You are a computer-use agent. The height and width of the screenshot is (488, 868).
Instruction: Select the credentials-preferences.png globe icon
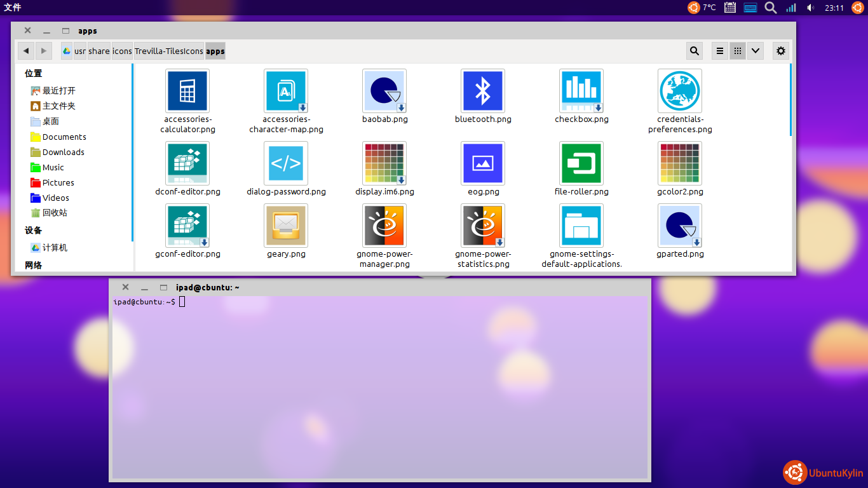pyautogui.click(x=680, y=91)
